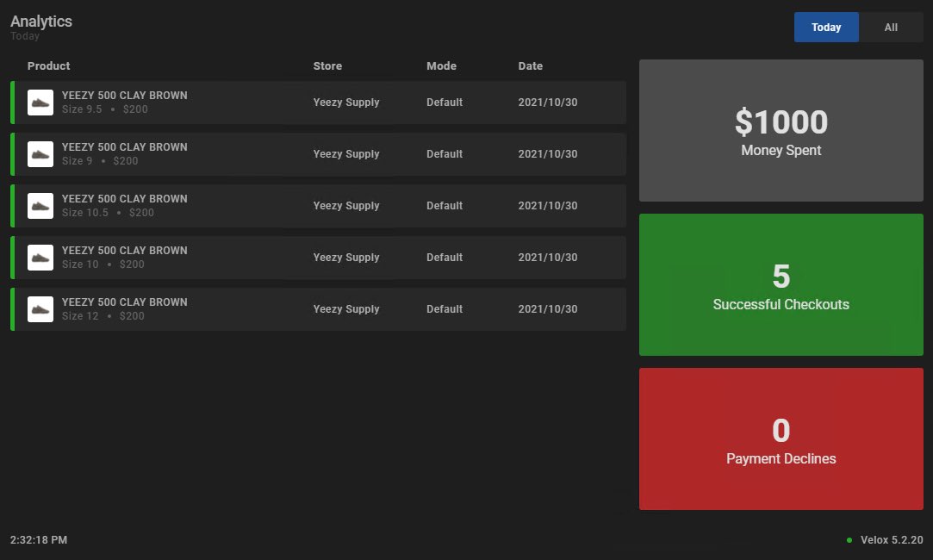Click date 2021/10/30 in the Size 9 row
This screenshot has width=933, height=560.
pyautogui.click(x=547, y=154)
